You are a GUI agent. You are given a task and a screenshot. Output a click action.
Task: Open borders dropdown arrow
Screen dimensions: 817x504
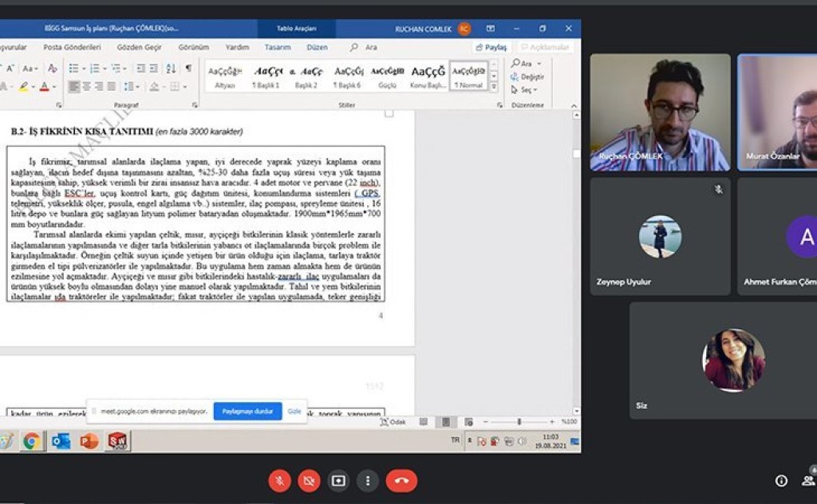(x=184, y=87)
